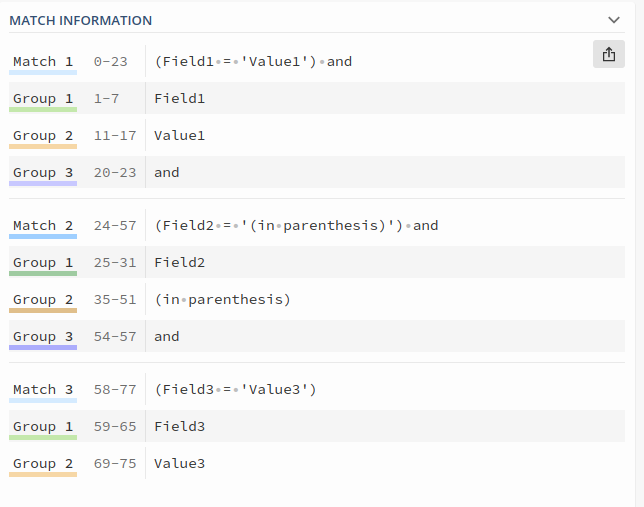Screen dimensions: 644x507
Task: Click the range 54-57 position
Action: 115,336
